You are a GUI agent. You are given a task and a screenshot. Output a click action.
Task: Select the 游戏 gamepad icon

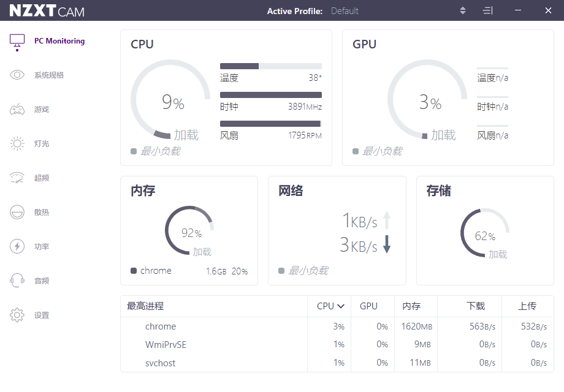pos(17,110)
